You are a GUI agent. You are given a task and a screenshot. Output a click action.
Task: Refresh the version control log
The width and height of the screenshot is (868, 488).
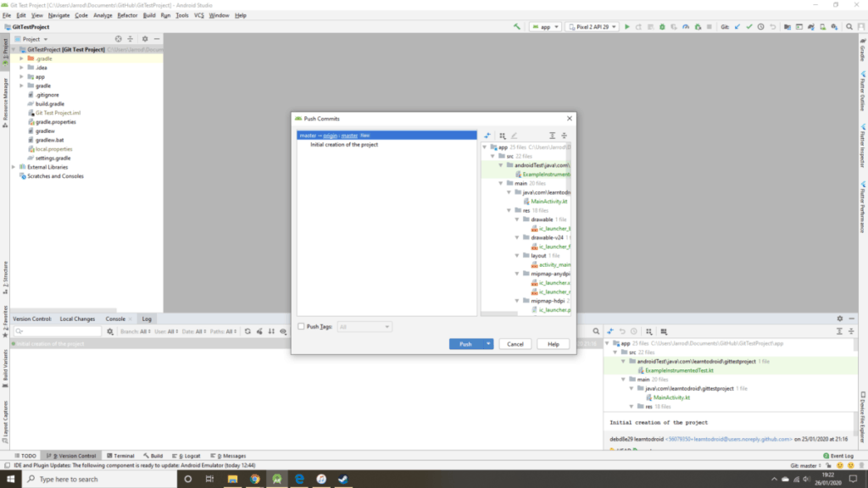click(x=247, y=331)
